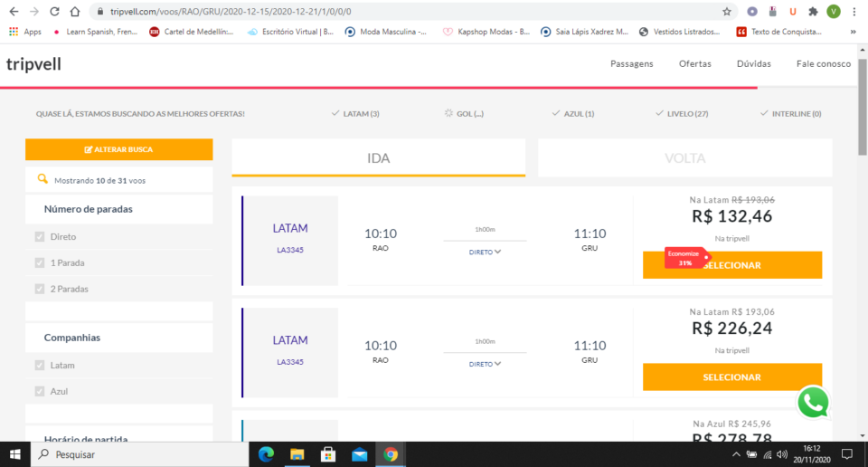Open Chrome three-dot menu
Viewport: 868px width, 467px height.
click(x=854, y=12)
